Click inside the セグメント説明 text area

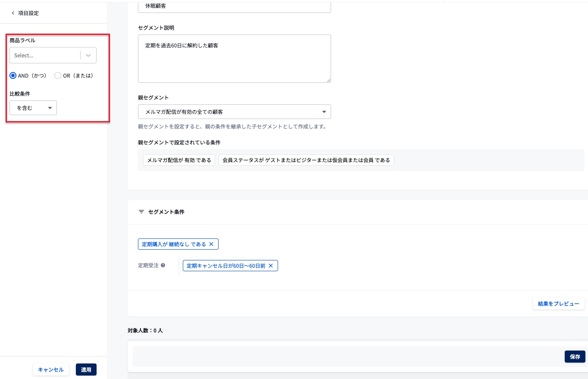[235, 58]
